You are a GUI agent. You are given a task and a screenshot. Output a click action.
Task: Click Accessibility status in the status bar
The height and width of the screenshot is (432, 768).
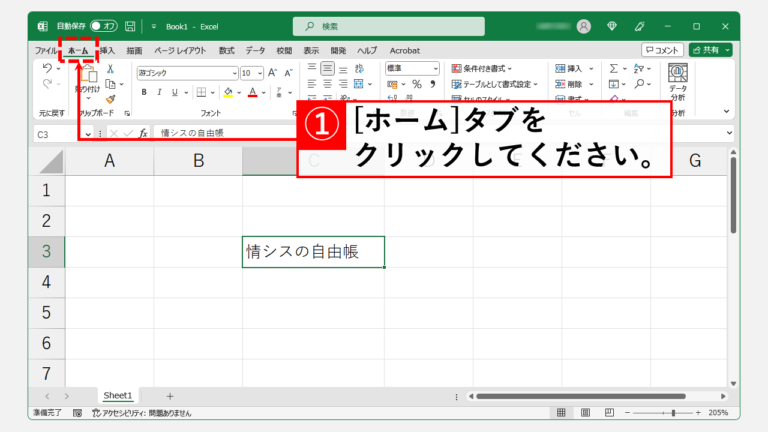(142, 413)
